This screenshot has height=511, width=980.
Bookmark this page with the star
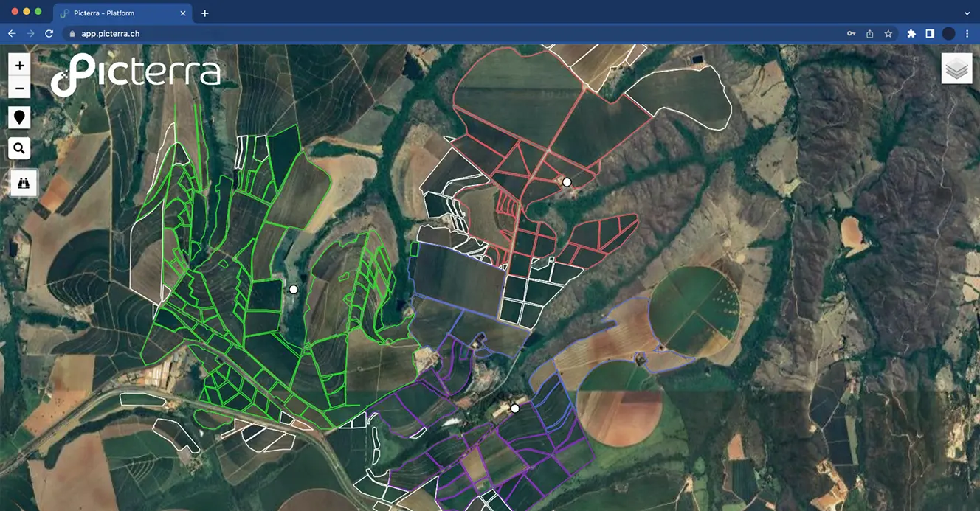[888, 34]
